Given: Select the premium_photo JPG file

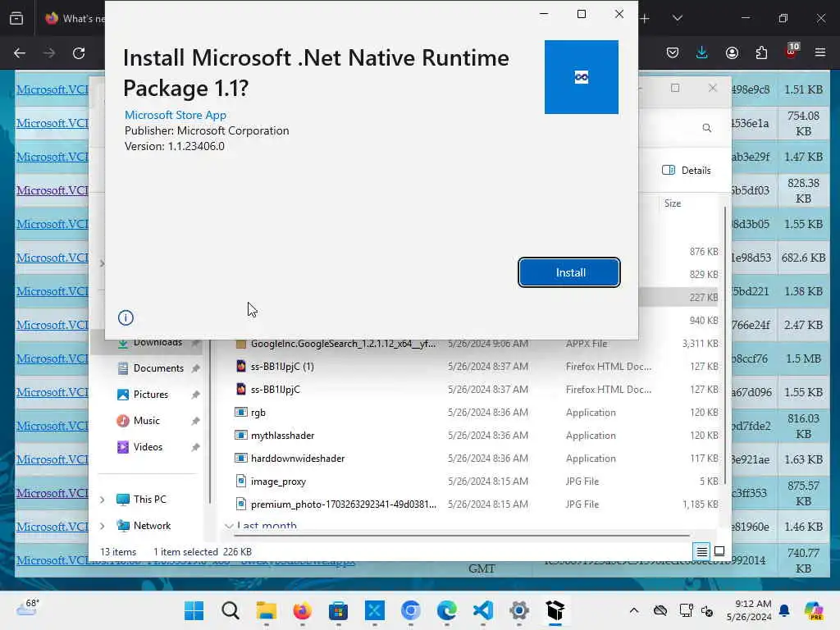Looking at the screenshot, I should coord(476,504).
